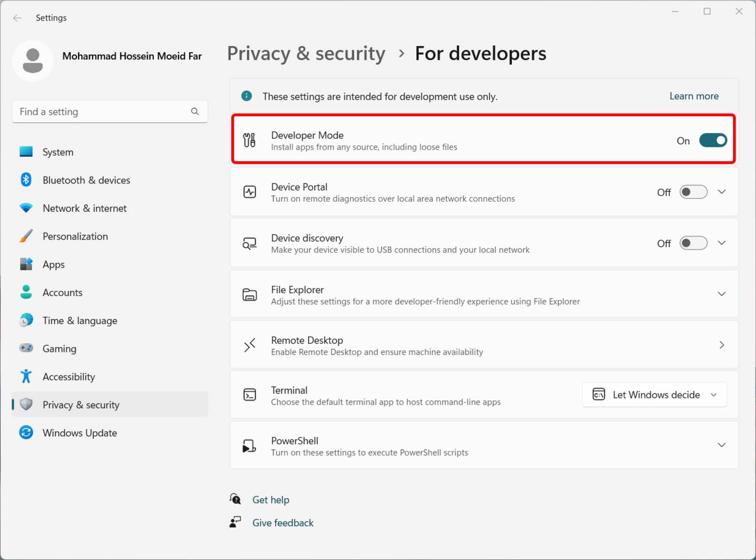The width and height of the screenshot is (756, 560).
Task: Click user name Mohammad Hossein Moeid Far
Action: [x=132, y=56]
